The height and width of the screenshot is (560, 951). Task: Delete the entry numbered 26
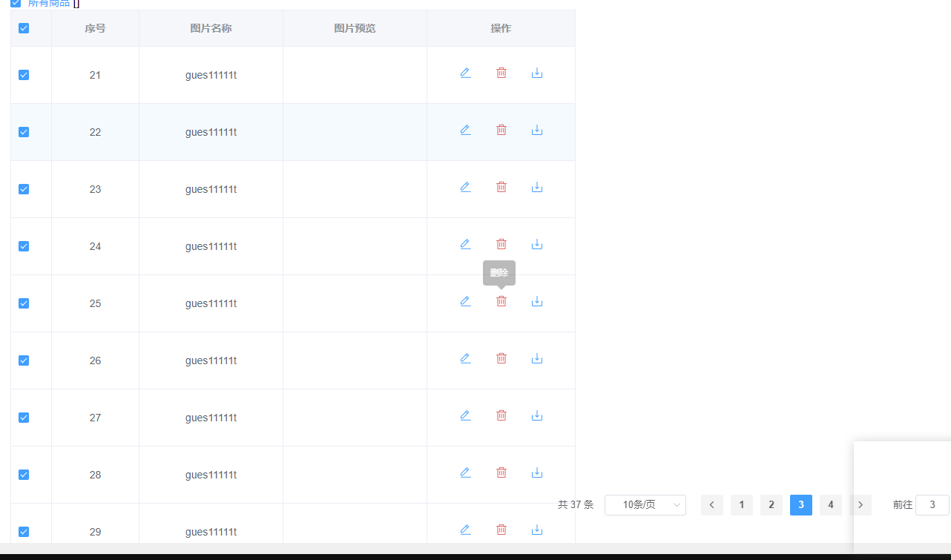pos(501,358)
